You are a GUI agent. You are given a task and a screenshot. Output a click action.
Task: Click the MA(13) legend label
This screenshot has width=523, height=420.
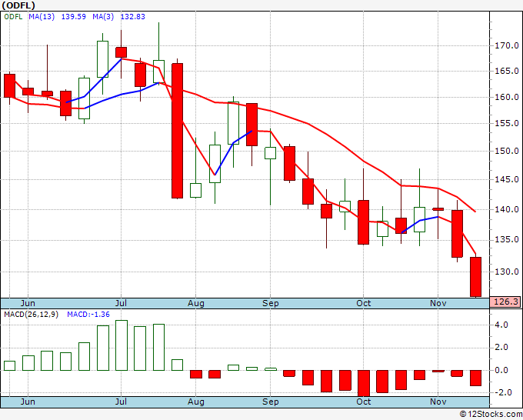pos(42,16)
